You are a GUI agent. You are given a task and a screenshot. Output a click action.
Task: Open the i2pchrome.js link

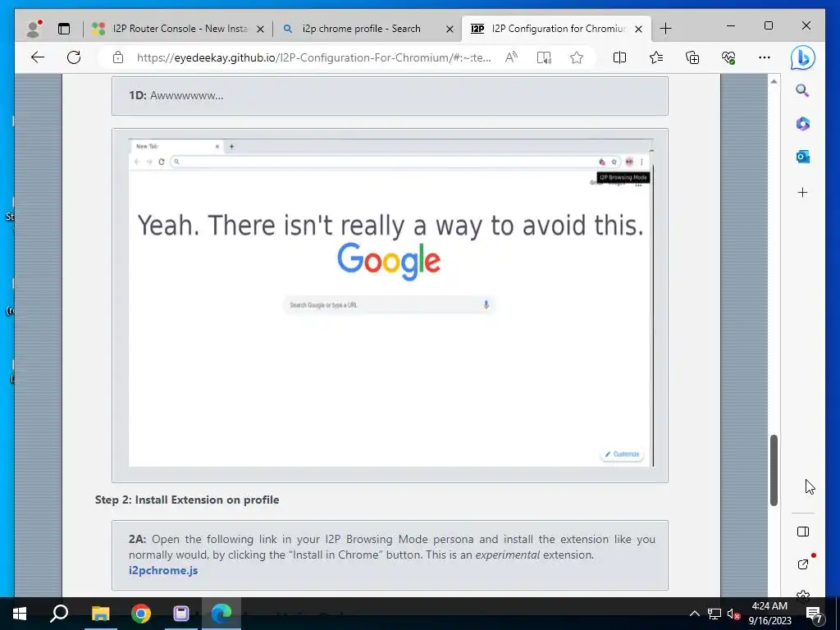163,571
